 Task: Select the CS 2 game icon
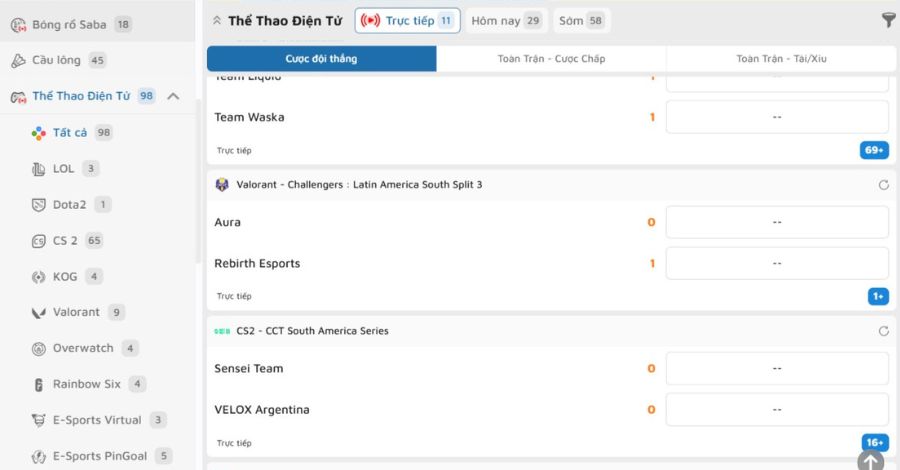click(38, 241)
